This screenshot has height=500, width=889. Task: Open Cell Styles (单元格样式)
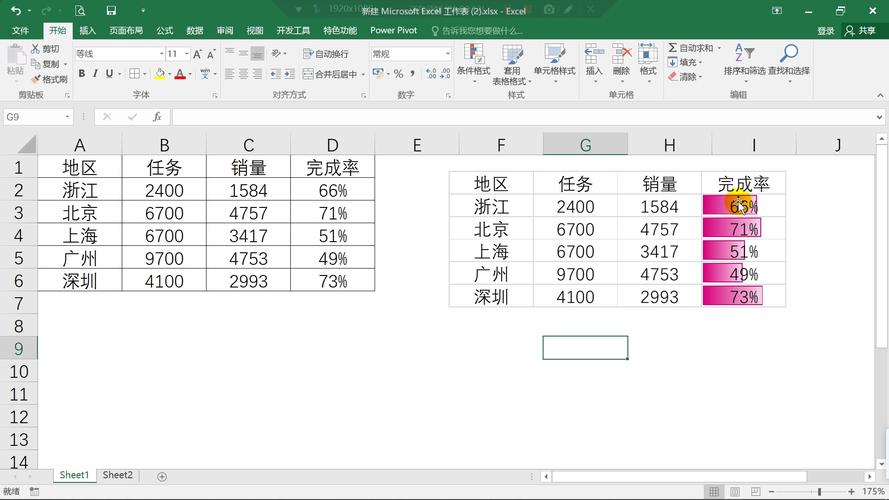pyautogui.click(x=554, y=63)
